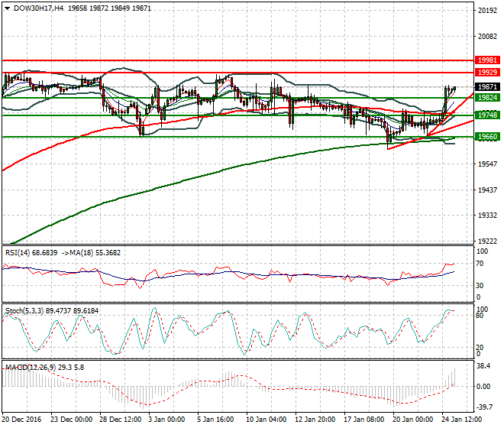This screenshot has height=428, width=504.
Task: Select the 20 Jan 00:00 time axis label
Action: tap(412, 420)
